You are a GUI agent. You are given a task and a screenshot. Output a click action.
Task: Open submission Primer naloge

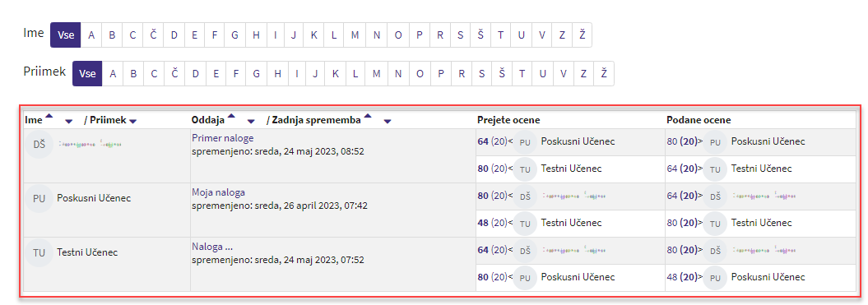pos(222,138)
